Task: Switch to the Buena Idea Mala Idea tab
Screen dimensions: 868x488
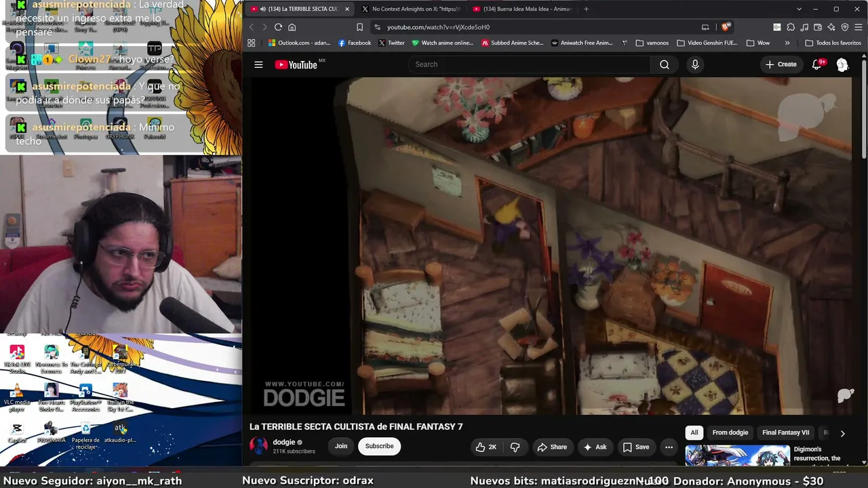Action: click(x=522, y=9)
